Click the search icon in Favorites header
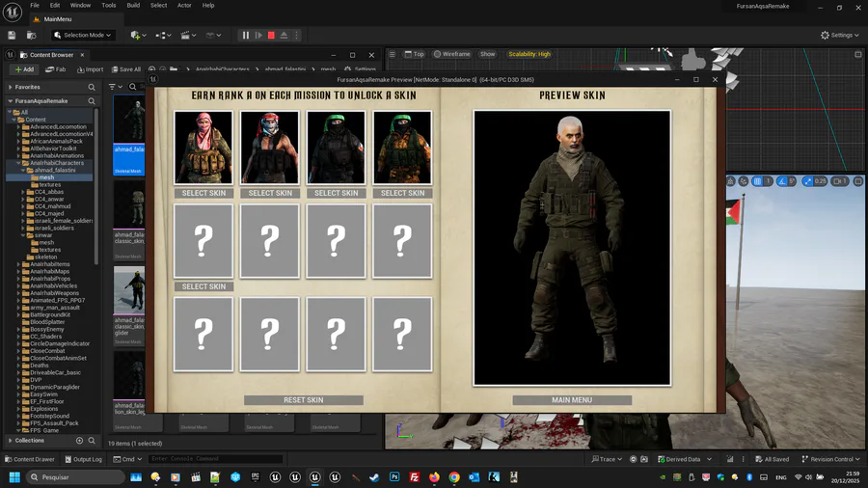Image resolution: width=868 pixels, height=488 pixels. pos(92,87)
